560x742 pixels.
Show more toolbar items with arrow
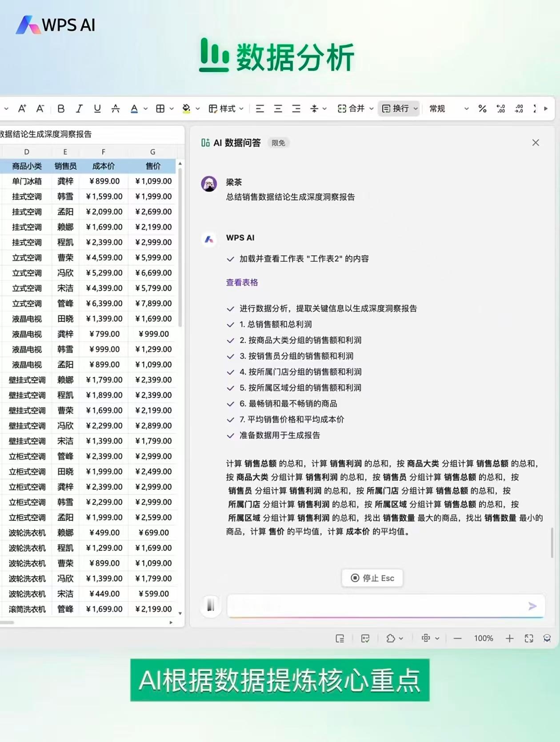click(x=546, y=108)
